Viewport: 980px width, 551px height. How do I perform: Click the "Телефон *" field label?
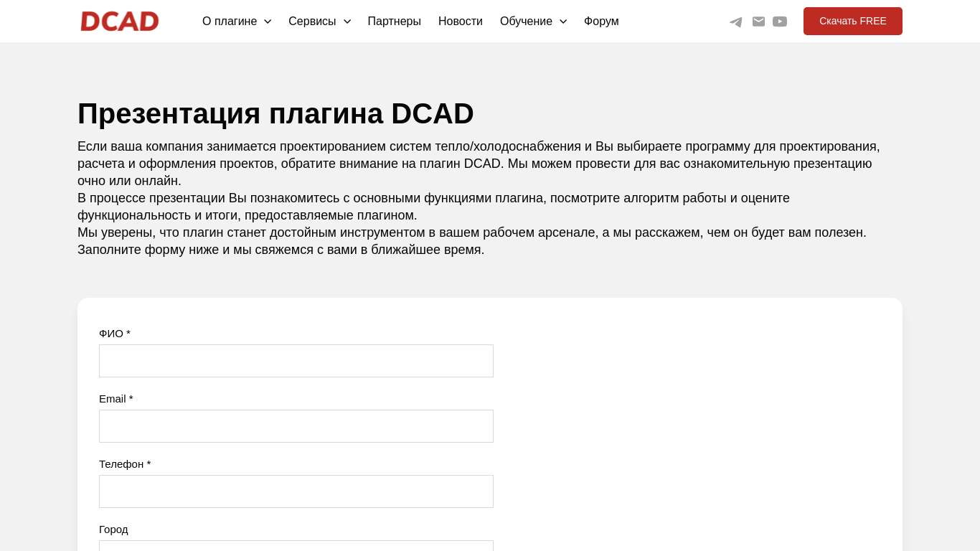125,464
